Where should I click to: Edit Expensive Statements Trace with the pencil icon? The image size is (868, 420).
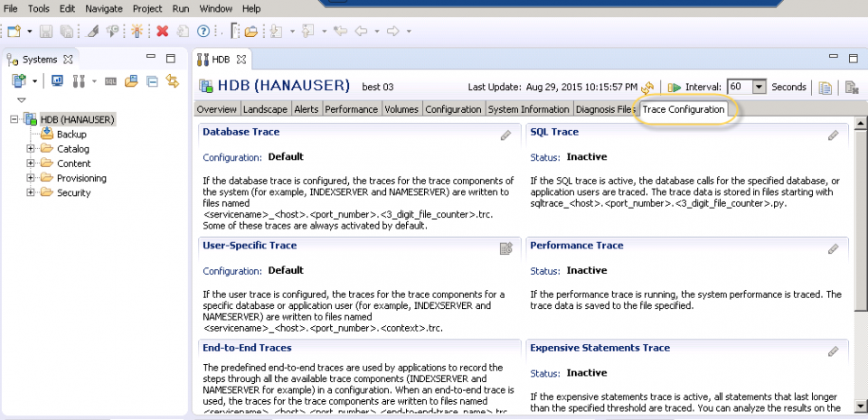coord(834,351)
